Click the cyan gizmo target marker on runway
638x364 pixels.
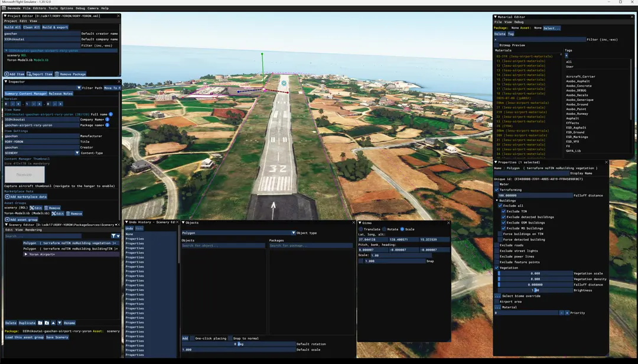[284, 83]
